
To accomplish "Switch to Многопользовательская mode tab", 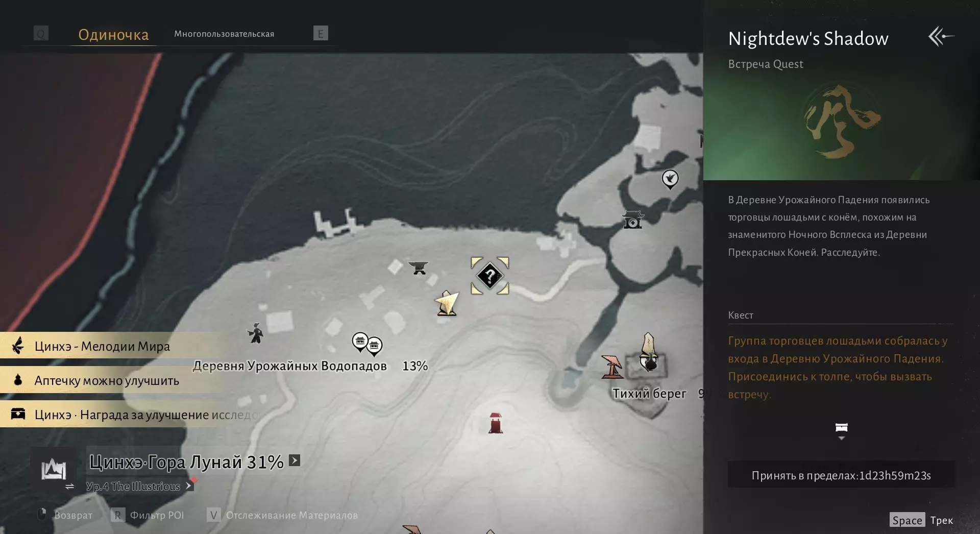I will click(x=224, y=34).
